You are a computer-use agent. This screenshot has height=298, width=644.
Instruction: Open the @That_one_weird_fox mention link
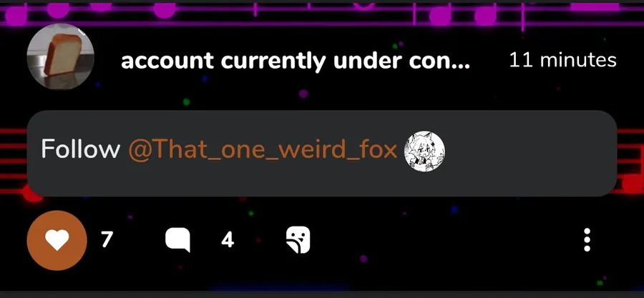[263, 149]
